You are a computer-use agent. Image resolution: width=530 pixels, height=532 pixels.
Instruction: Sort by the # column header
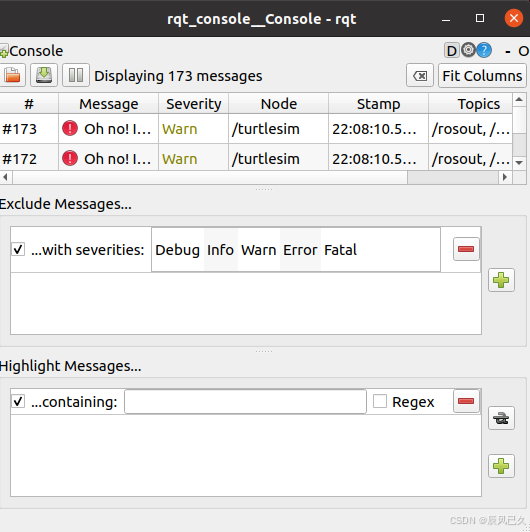click(29, 103)
